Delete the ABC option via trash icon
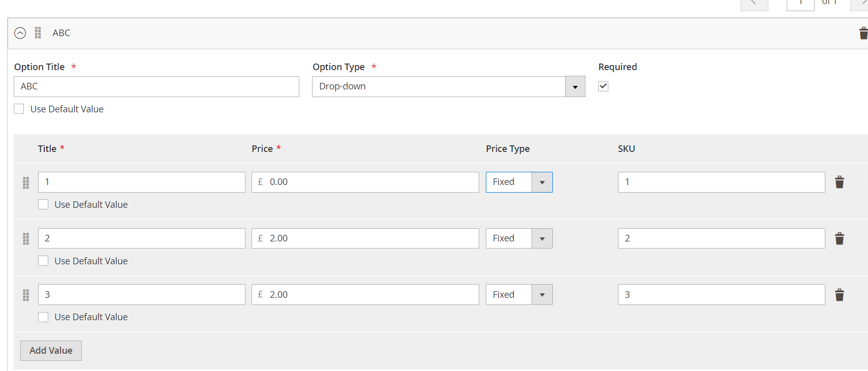 (863, 33)
